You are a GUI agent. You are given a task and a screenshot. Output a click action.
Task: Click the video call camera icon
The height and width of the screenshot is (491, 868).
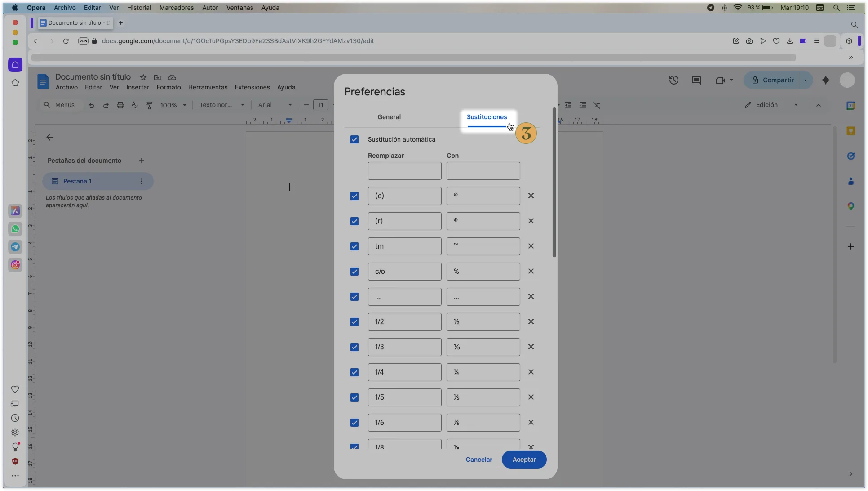coord(721,80)
